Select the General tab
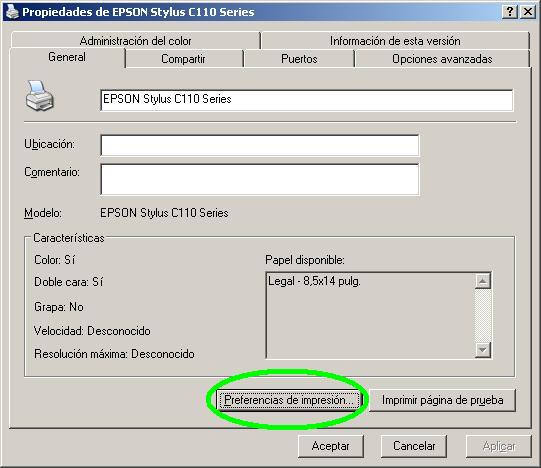This screenshot has height=468, width=541. pyautogui.click(x=67, y=57)
